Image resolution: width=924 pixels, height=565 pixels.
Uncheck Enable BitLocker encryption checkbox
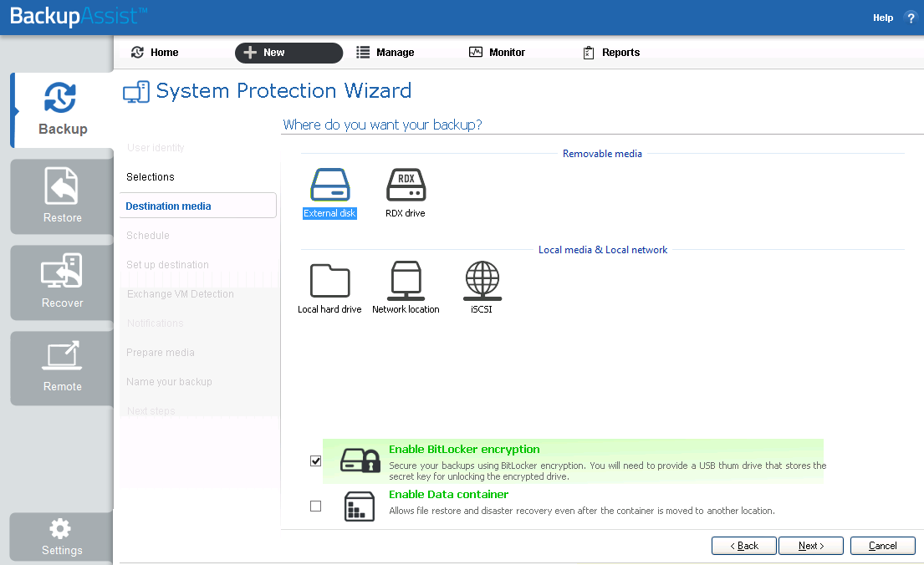(x=316, y=461)
